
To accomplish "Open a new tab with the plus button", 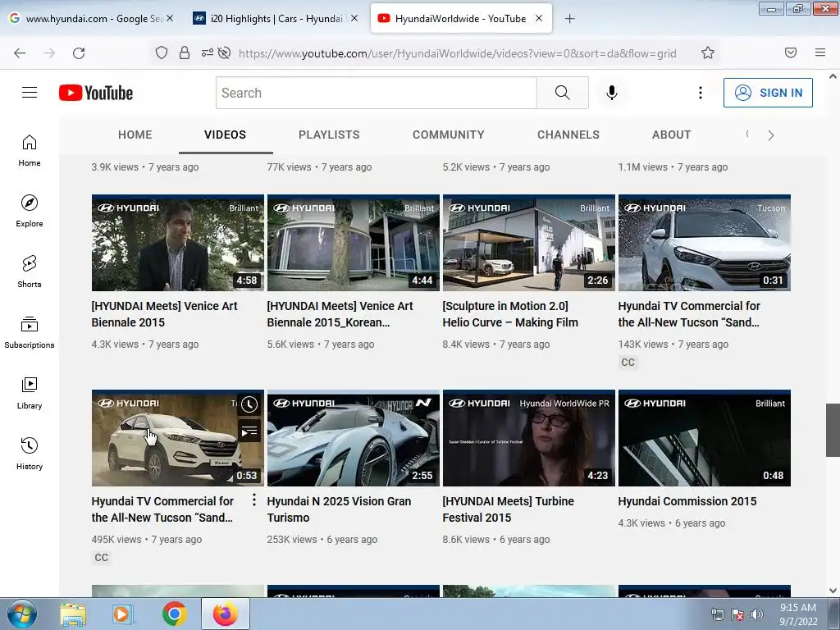I will click(x=569, y=19).
